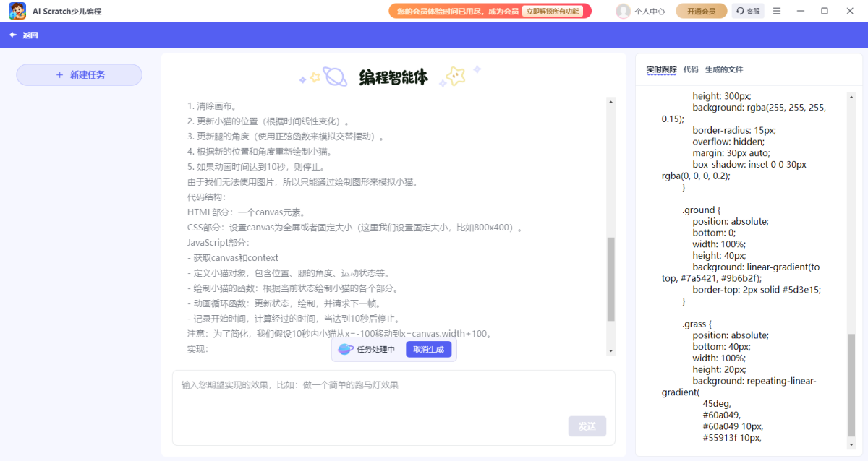The width and height of the screenshot is (868, 461).
Task: Open 个人中心 text link
Action: pyautogui.click(x=650, y=12)
